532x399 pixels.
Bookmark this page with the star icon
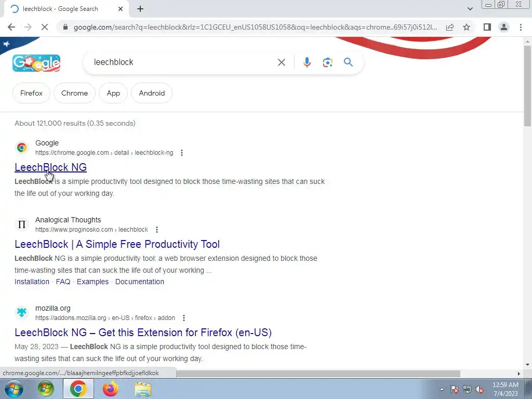467,27
